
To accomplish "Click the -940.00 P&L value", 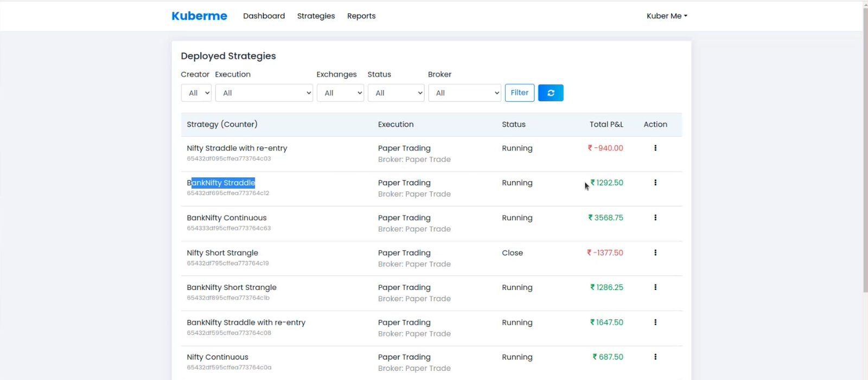I will [x=605, y=148].
